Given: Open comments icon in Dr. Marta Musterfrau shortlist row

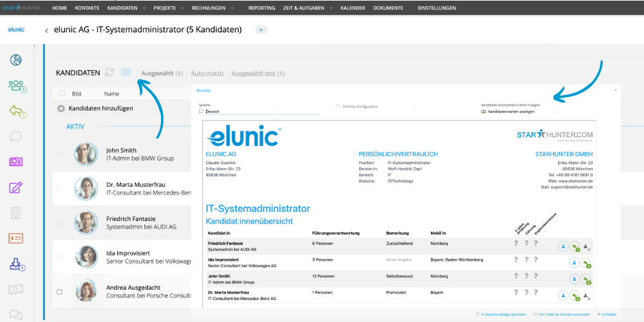Looking at the screenshot, I should [574, 296].
